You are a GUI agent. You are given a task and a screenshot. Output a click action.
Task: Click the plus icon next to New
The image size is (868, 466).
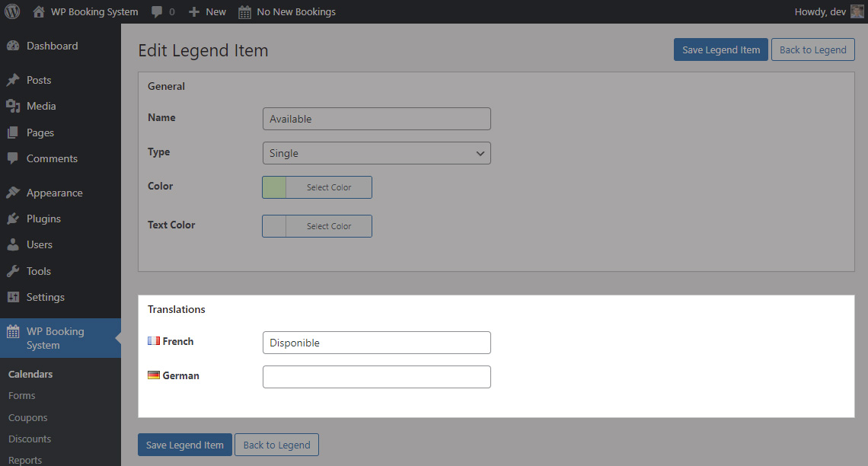coord(193,11)
